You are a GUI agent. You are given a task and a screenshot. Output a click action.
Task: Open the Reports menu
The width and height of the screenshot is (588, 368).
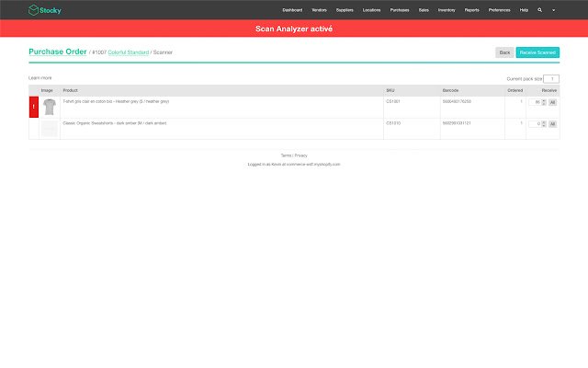coord(471,10)
